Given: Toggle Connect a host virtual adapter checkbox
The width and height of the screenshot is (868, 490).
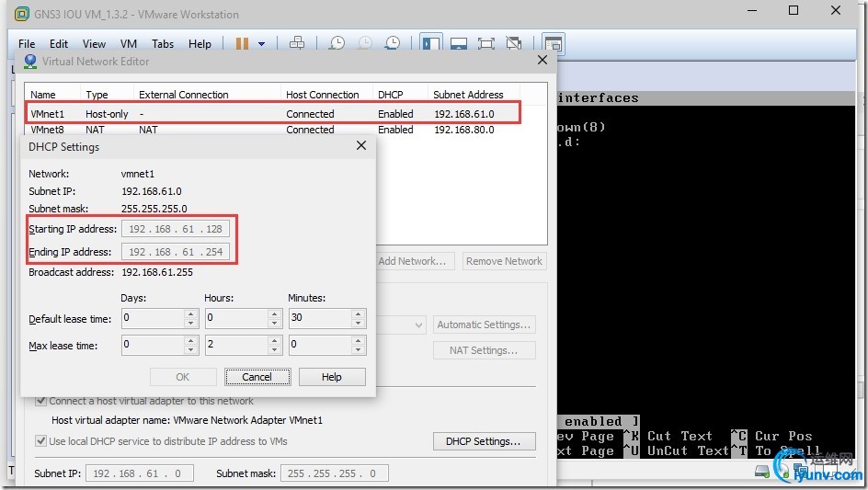Looking at the screenshot, I should click(x=40, y=400).
